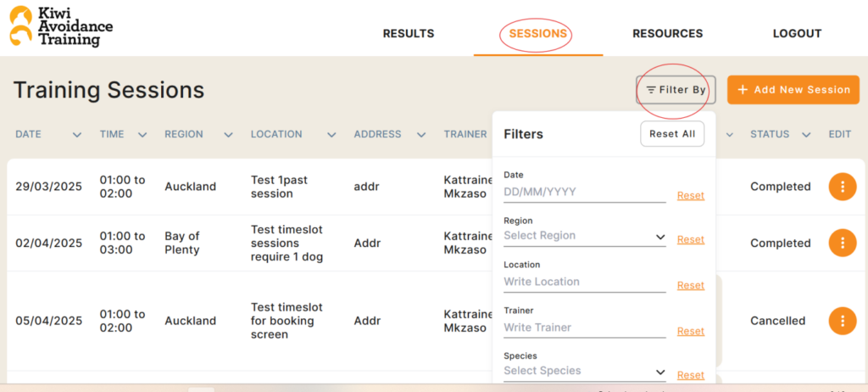Viewport: 868px width, 392px height.
Task: Open edit menu for 02/04/2025 session
Action: click(843, 243)
